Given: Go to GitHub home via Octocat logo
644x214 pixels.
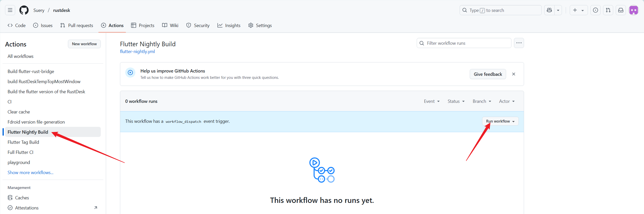Looking at the screenshot, I should tap(24, 10).
